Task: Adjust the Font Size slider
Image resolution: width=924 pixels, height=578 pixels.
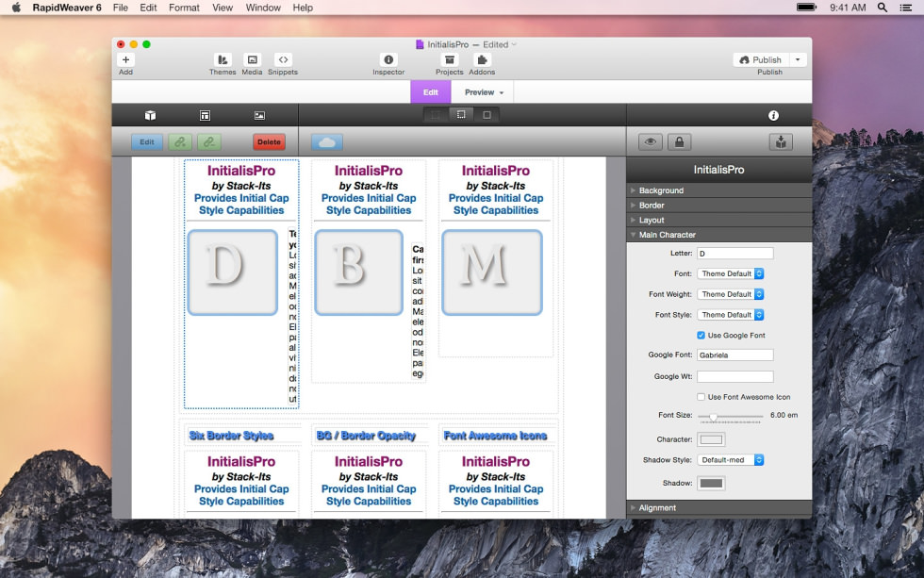Action: [713, 417]
